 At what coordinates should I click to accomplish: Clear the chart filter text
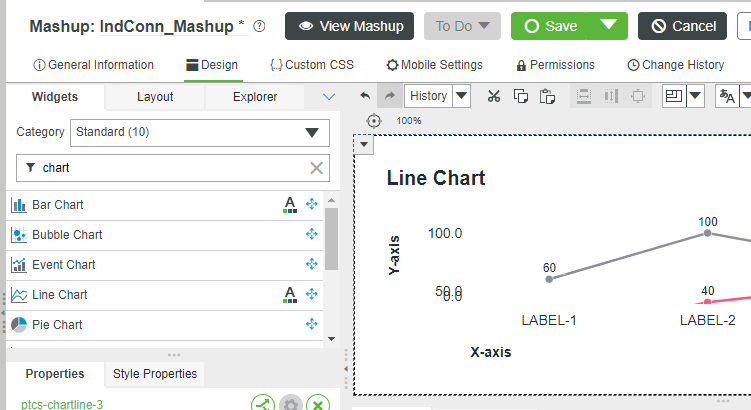(316, 168)
